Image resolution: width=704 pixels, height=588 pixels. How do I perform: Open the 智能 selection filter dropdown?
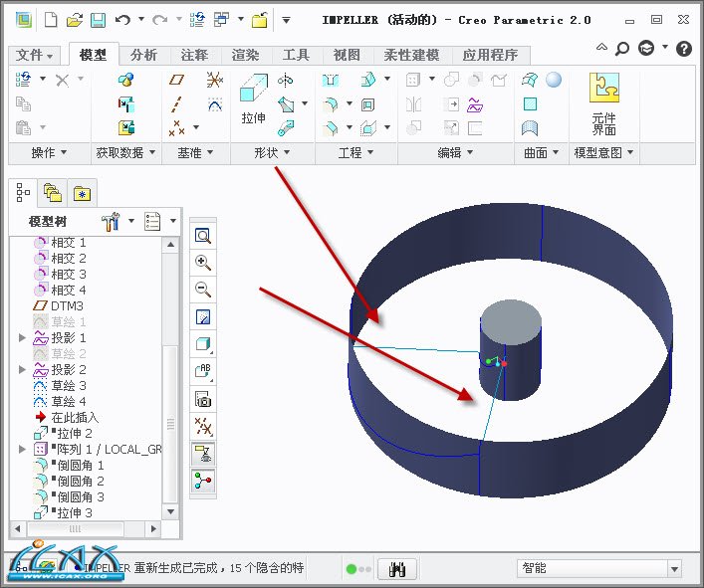(x=674, y=569)
